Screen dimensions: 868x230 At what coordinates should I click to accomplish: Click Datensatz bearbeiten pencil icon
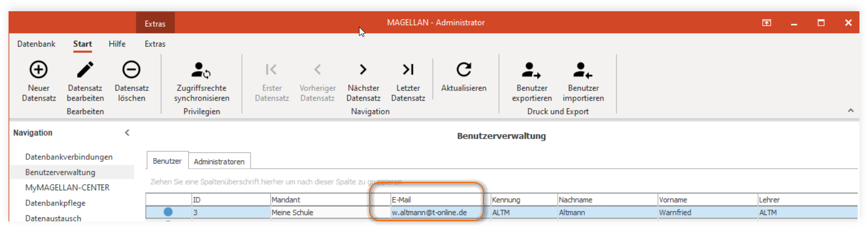coord(85,70)
